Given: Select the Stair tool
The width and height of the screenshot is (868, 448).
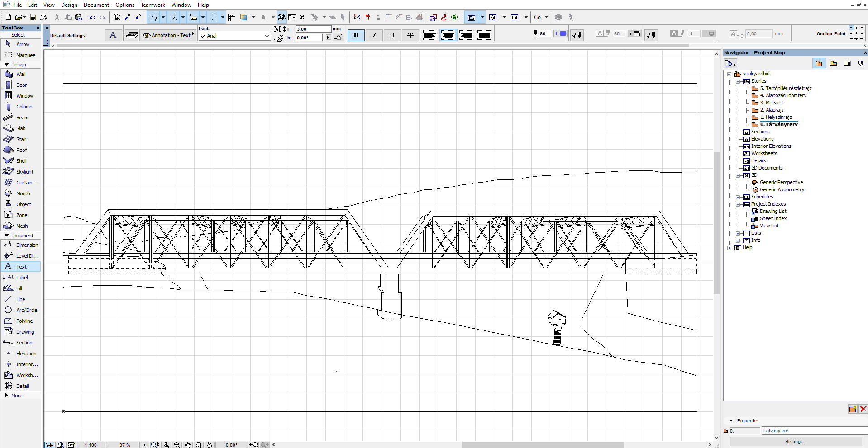Looking at the screenshot, I should pos(21,139).
